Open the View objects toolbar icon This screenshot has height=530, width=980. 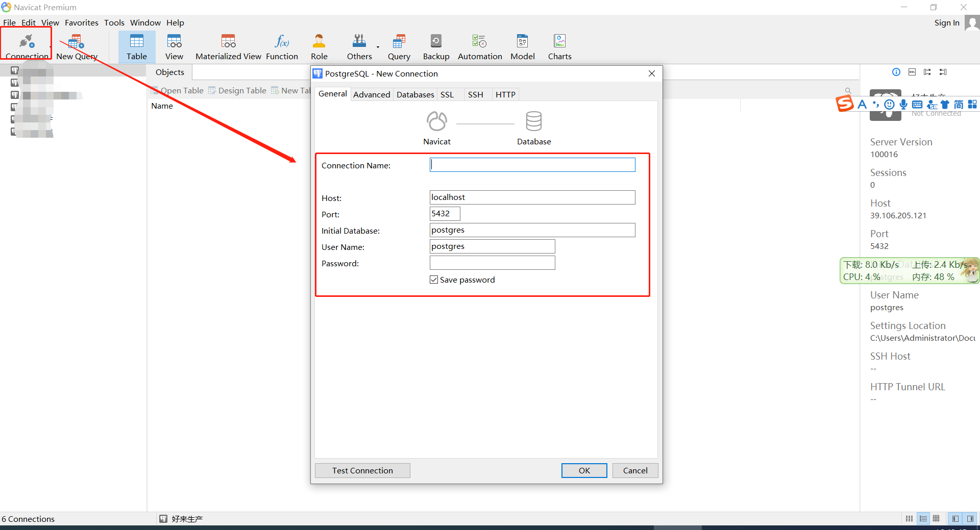pyautogui.click(x=174, y=46)
